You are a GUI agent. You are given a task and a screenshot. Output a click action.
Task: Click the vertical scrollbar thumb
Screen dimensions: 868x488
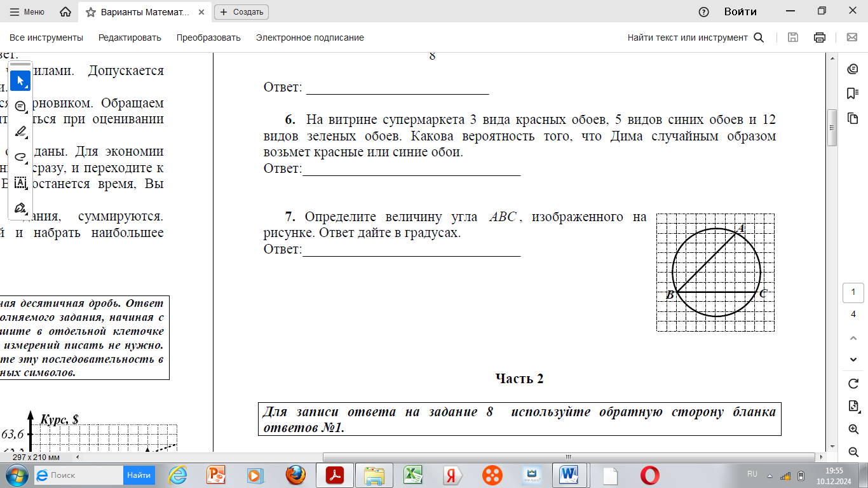point(831,128)
